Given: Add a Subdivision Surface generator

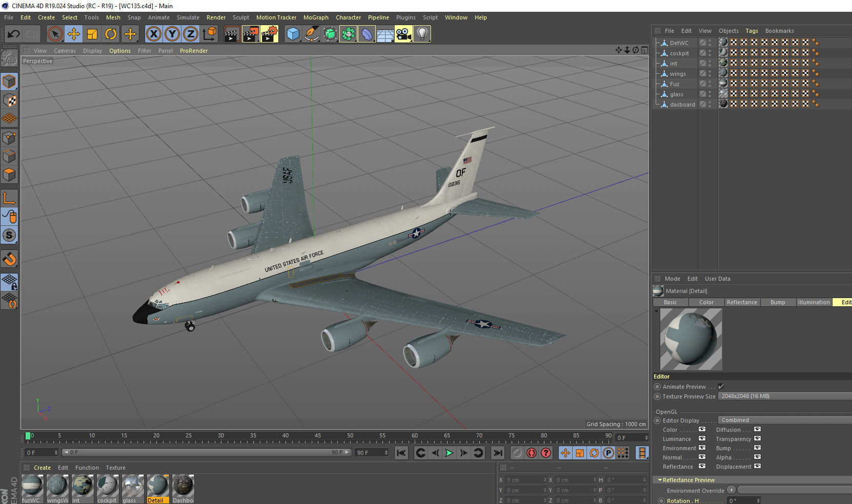Looking at the screenshot, I should 330,34.
